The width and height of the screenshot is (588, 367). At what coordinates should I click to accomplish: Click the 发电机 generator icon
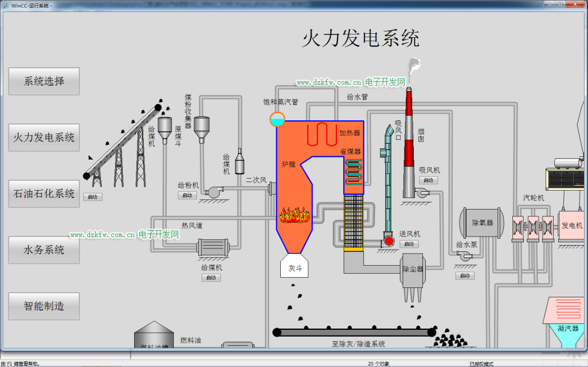[571, 226]
